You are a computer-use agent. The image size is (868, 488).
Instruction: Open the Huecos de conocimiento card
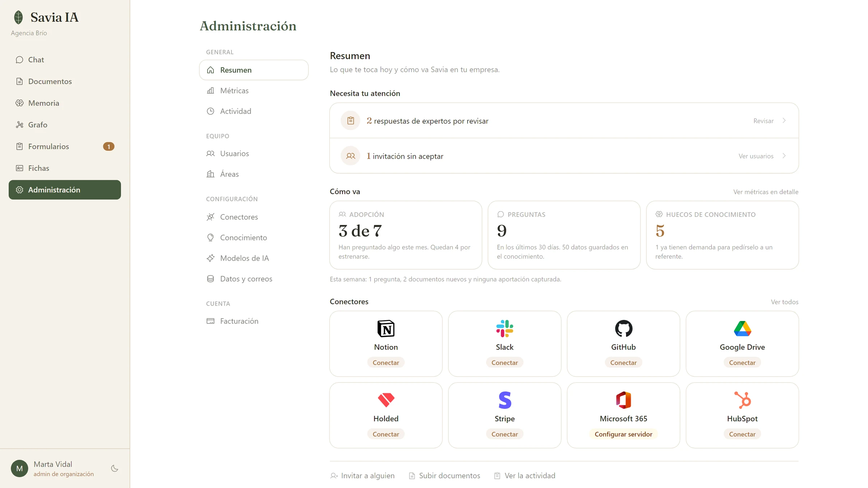(723, 235)
